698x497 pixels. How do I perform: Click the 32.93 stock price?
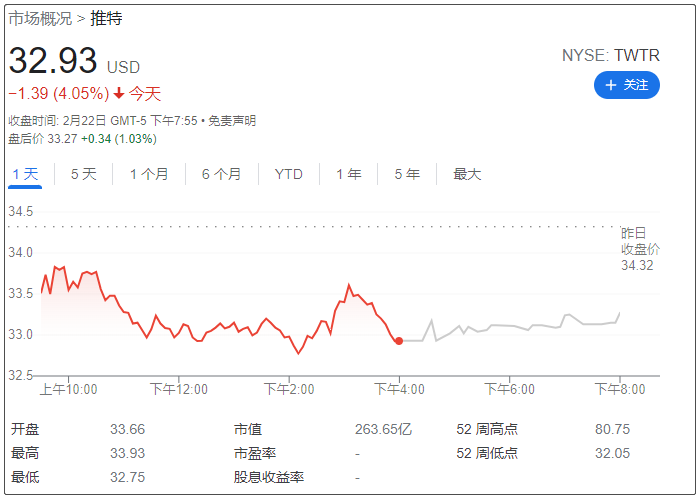(53, 61)
